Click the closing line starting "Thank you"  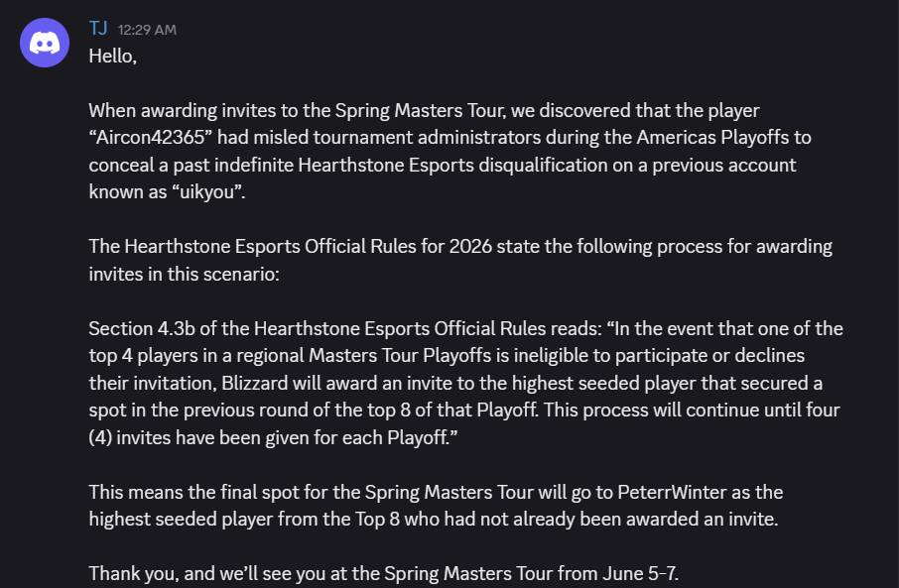tap(384, 574)
